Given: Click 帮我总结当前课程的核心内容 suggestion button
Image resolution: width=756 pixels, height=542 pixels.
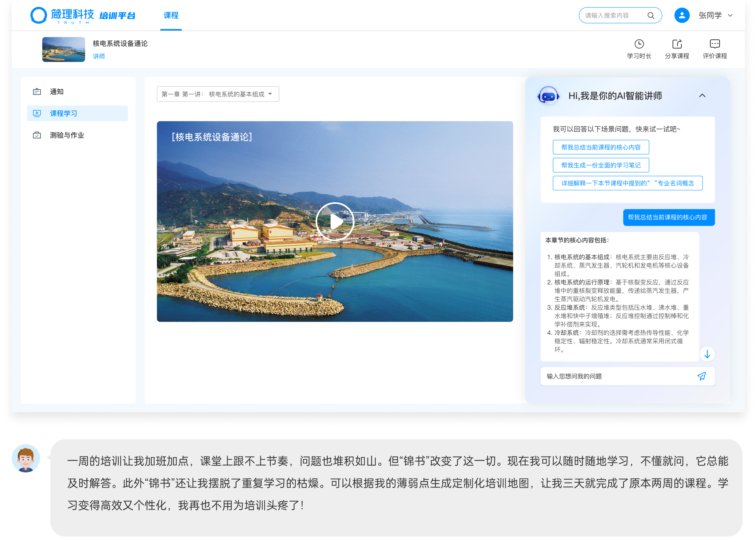Looking at the screenshot, I should (x=601, y=147).
